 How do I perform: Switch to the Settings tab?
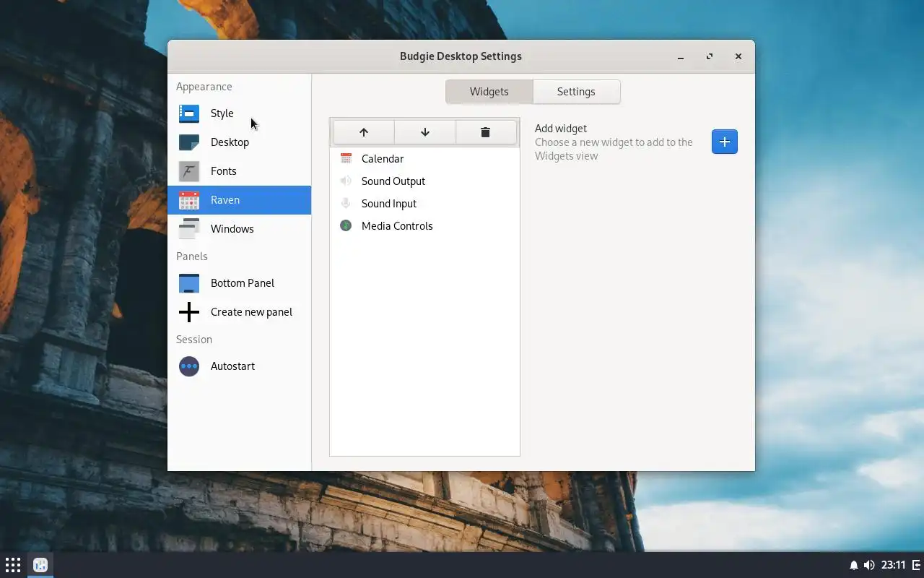576,92
